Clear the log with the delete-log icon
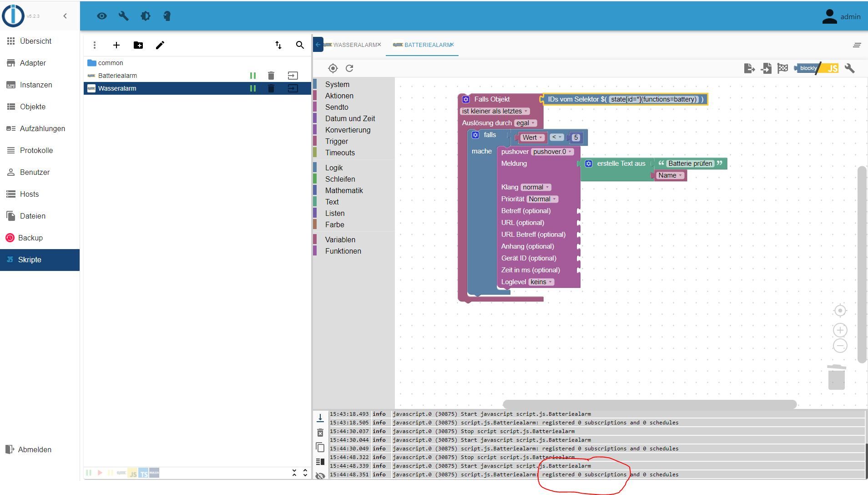This screenshot has height=495, width=868. [x=320, y=433]
